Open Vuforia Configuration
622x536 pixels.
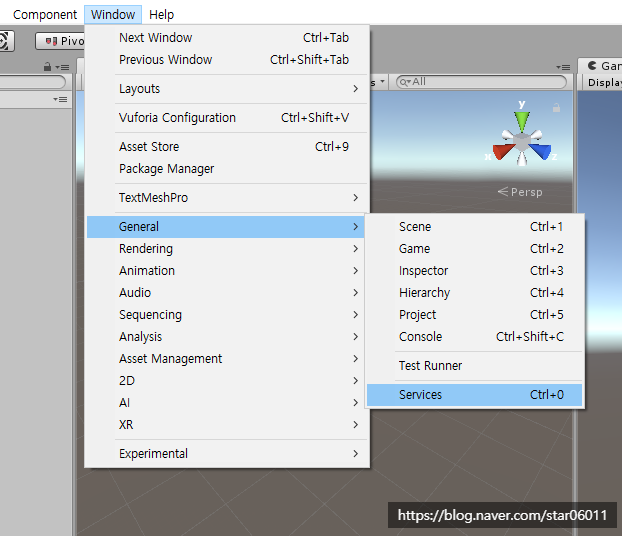[x=228, y=117]
